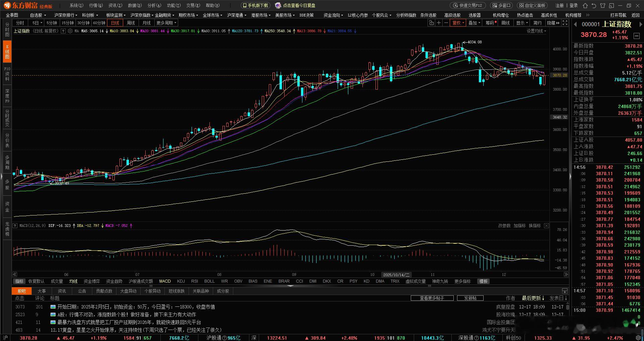Click the 画线 drawing tool button
Image resolution: width=644 pixels, height=341 pixels.
(x=505, y=23)
